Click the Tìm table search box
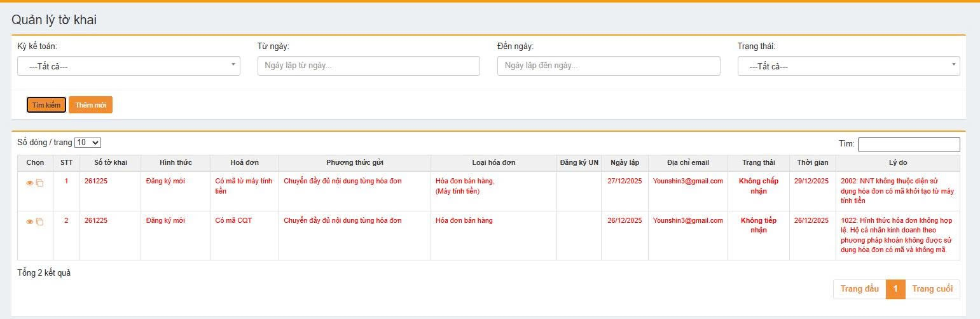Image resolution: width=980 pixels, height=319 pixels. pos(909,145)
